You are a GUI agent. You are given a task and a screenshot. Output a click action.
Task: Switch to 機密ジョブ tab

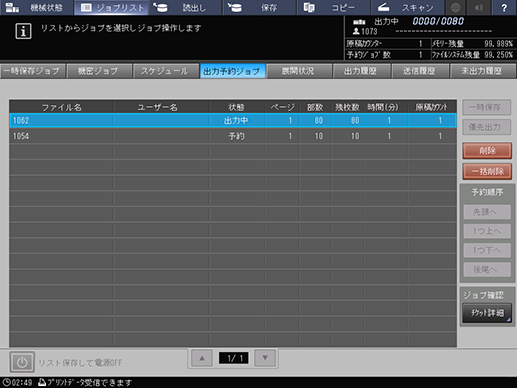point(99,71)
